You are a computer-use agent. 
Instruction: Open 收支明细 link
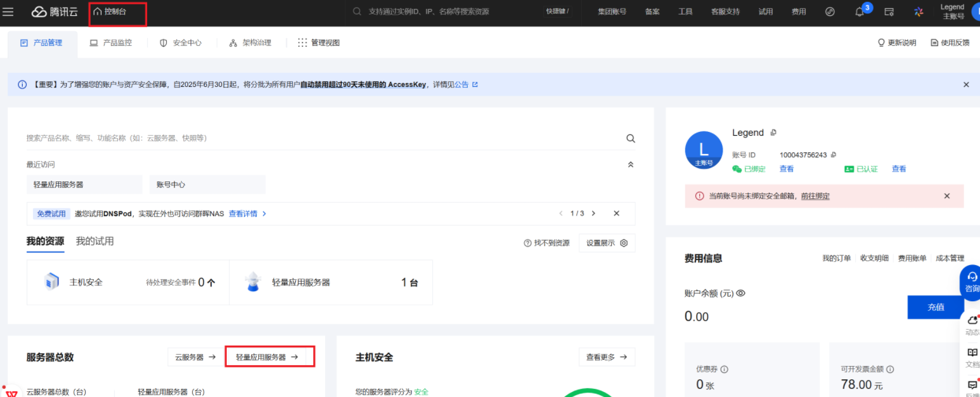click(x=874, y=258)
